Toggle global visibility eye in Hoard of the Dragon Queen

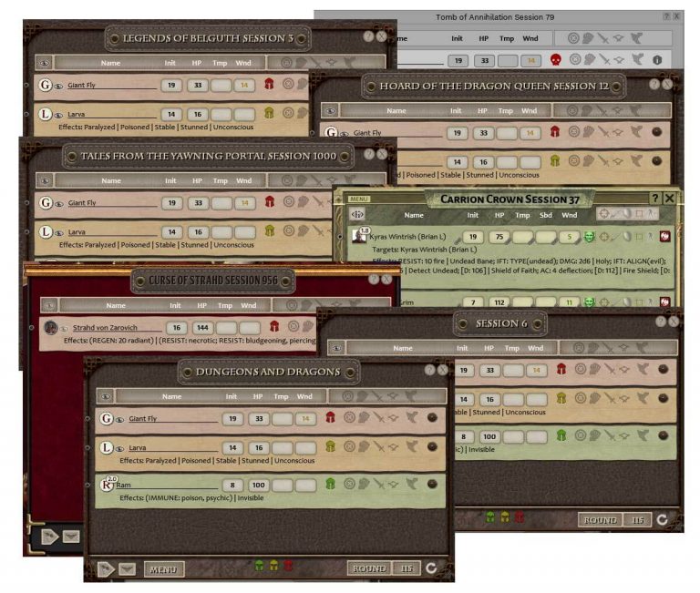[330, 110]
